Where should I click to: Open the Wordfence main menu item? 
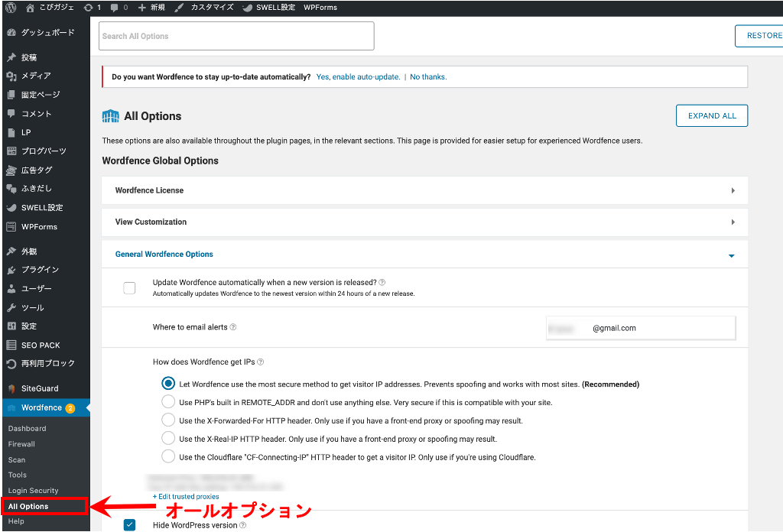tap(46, 407)
